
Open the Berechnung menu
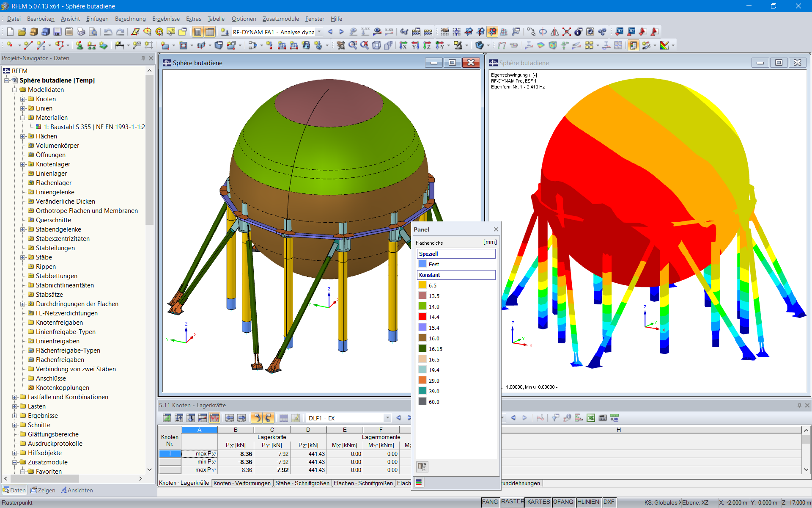pyautogui.click(x=130, y=19)
